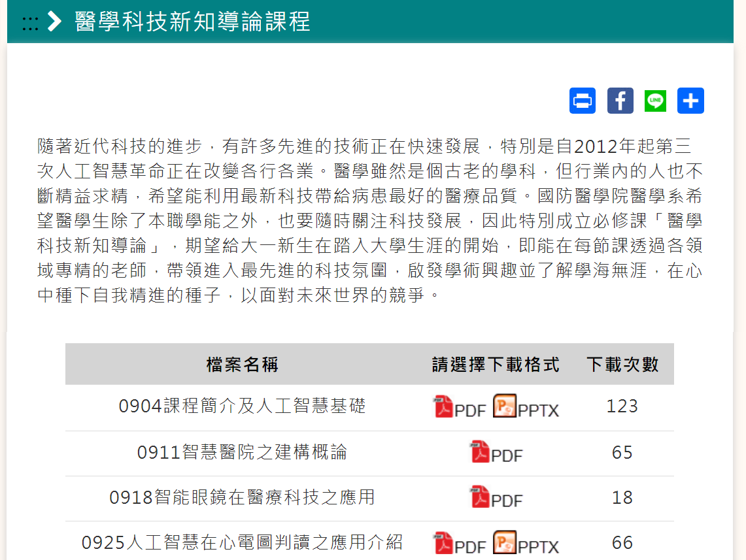
Task: Download PDF for 0911智慧醫院之建構概論
Action: tap(496, 453)
